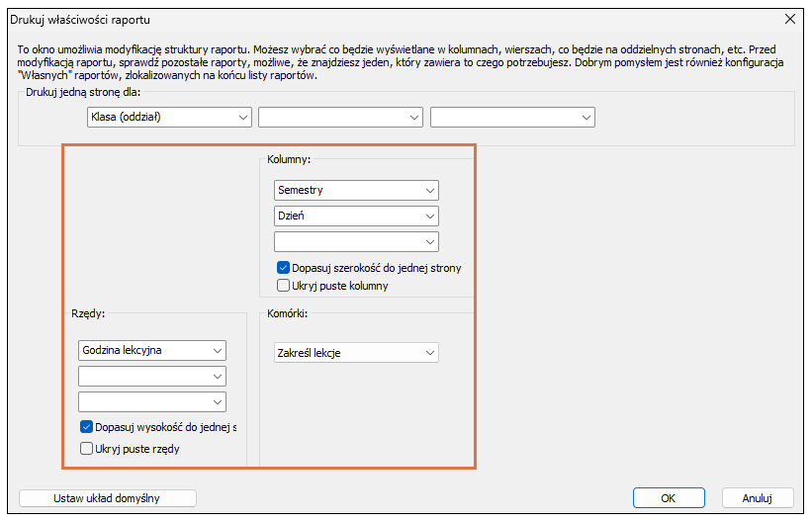Viewport: 812px width, 521px height.
Task: Open the Godzina lekcyjna dropdown under Rzędy
Action: click(151, 350)
